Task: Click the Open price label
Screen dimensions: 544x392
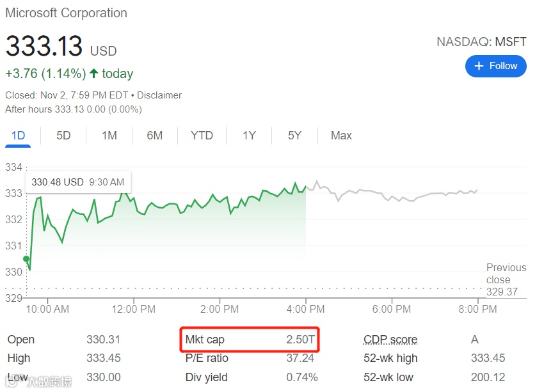Action: tap(21, 340)
